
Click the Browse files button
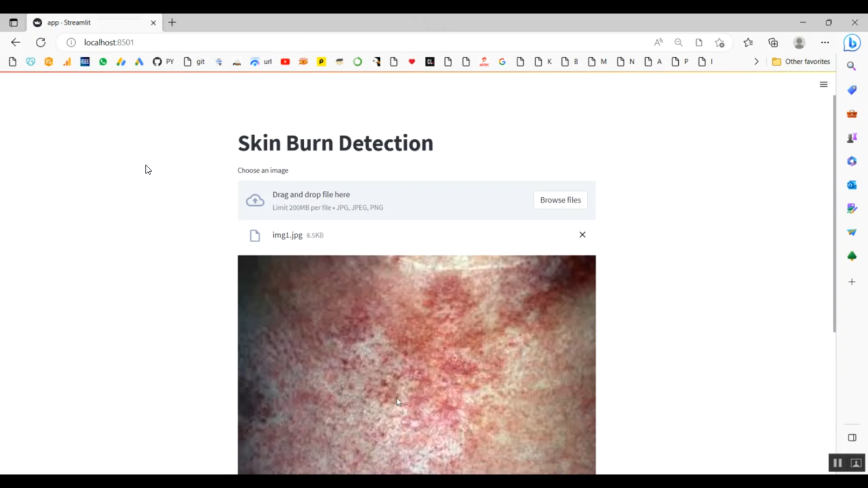tap(560, 199)
